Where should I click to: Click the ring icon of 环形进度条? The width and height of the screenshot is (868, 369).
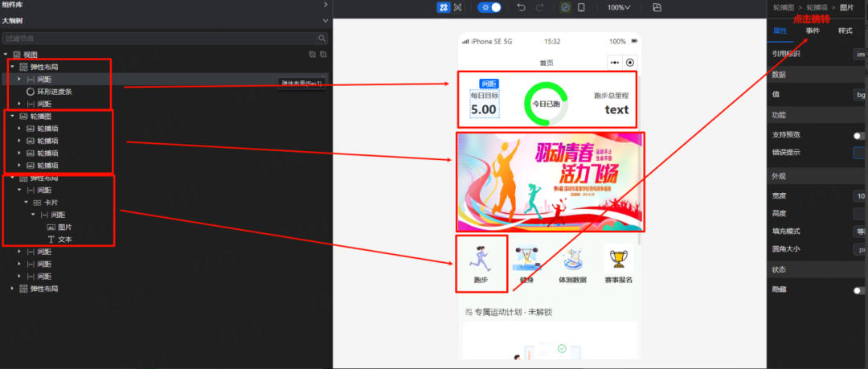(31, 92)
